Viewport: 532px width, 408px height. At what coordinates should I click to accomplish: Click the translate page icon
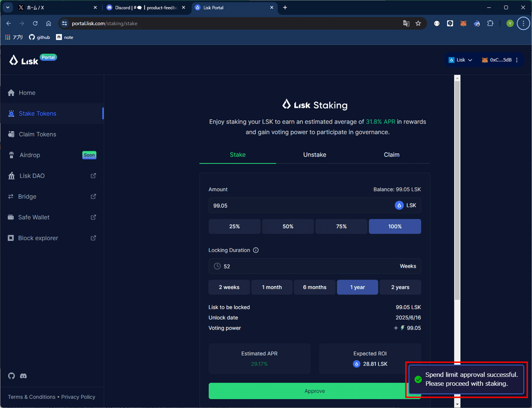406,23
